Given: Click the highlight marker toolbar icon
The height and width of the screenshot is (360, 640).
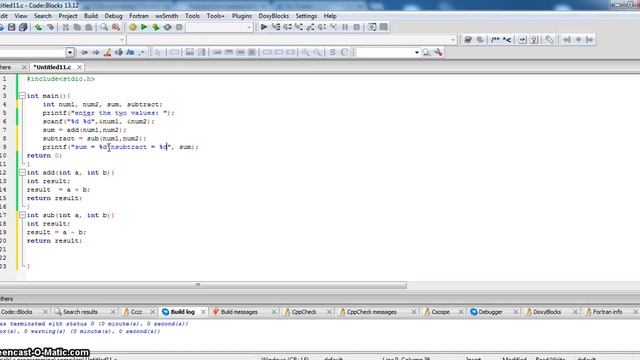Looking at the screenshot, I should 107,52.
